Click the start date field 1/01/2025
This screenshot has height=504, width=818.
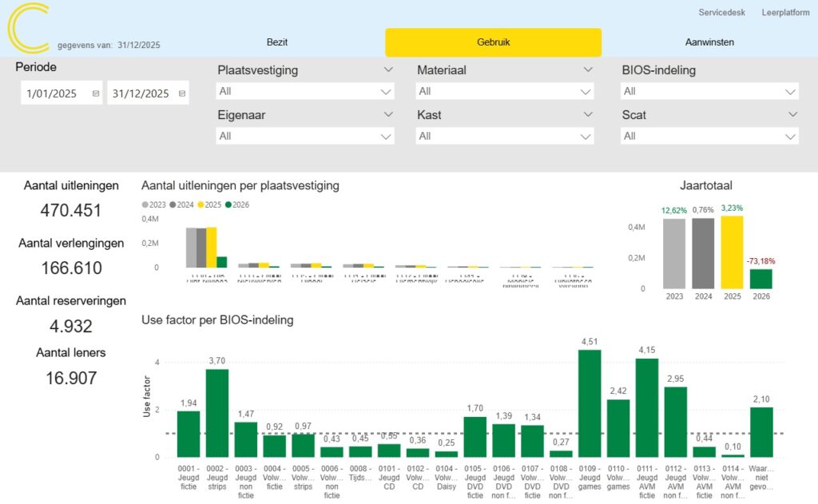[53, 93]
